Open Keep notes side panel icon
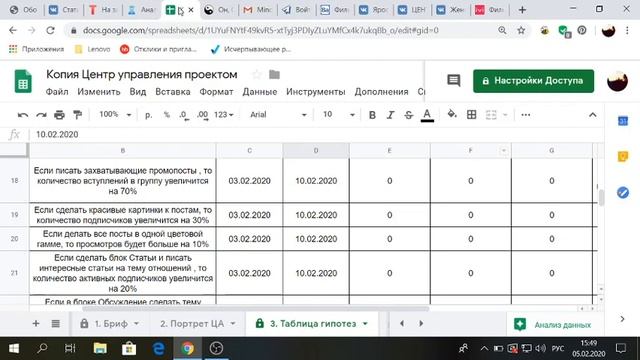 623,156
